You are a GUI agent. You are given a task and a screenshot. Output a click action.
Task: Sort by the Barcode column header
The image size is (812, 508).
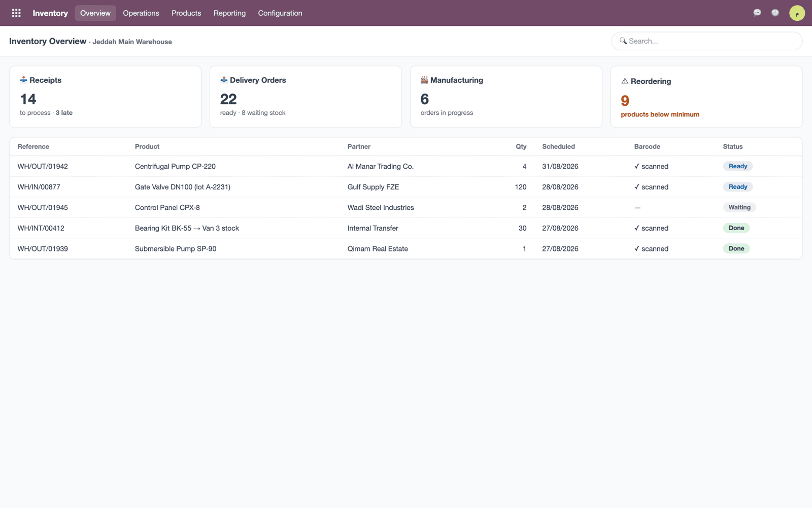pyautogui.click(x=647, y=146)
